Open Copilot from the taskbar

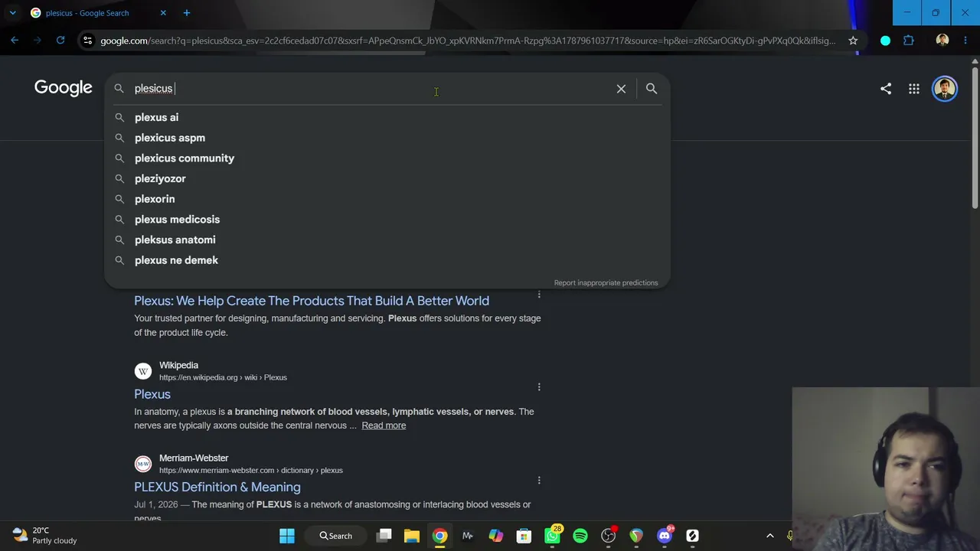[496, 536]
